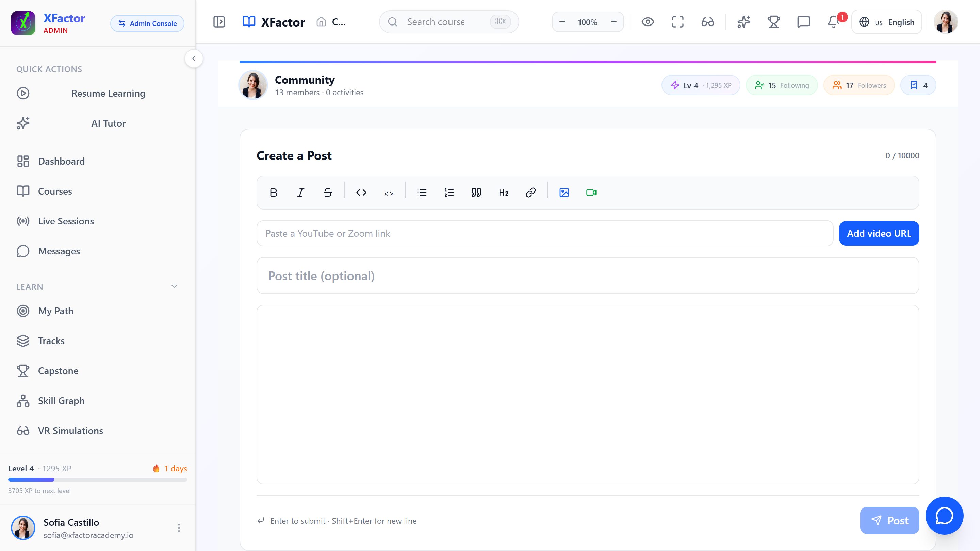Apply inline code formatting

[388, 193]
